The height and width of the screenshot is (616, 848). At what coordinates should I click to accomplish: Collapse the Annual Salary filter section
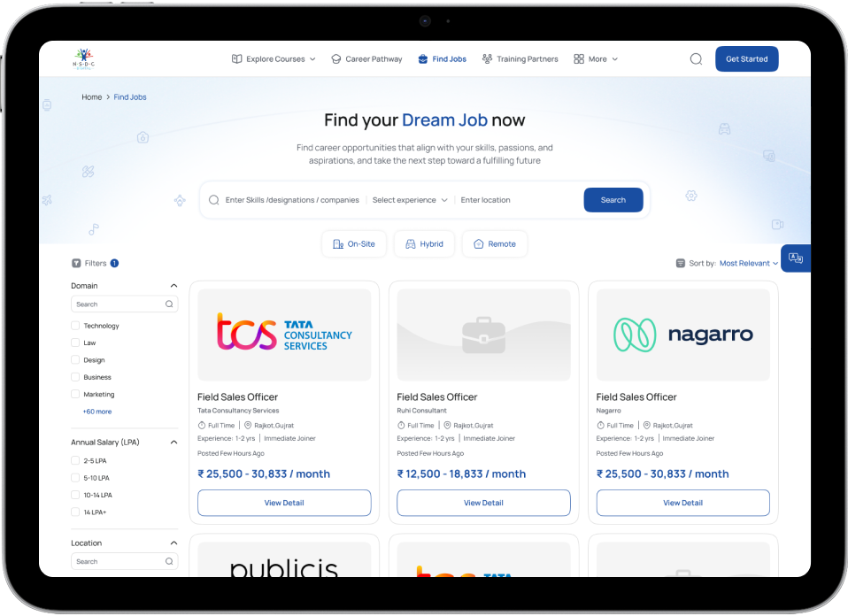coord(173,443)
